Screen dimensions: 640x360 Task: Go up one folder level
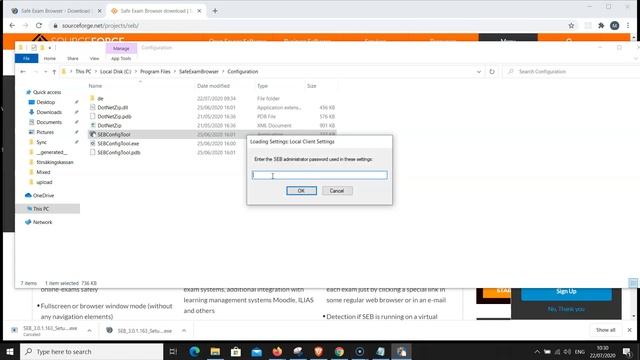tap(54, 71)
